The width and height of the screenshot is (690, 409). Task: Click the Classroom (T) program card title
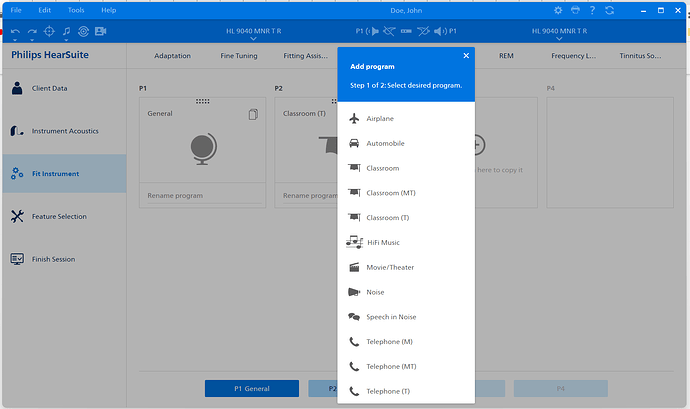(x=304, y=114)
